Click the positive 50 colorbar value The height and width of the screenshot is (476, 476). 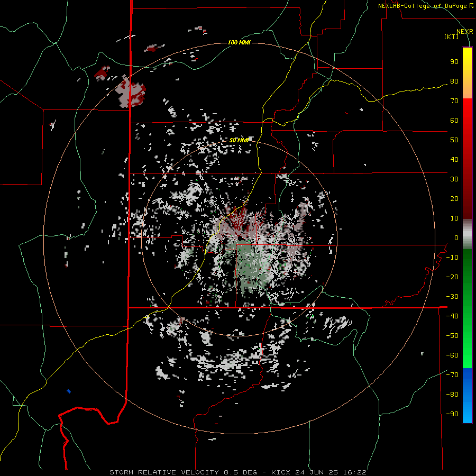click(x=454, y=140)
